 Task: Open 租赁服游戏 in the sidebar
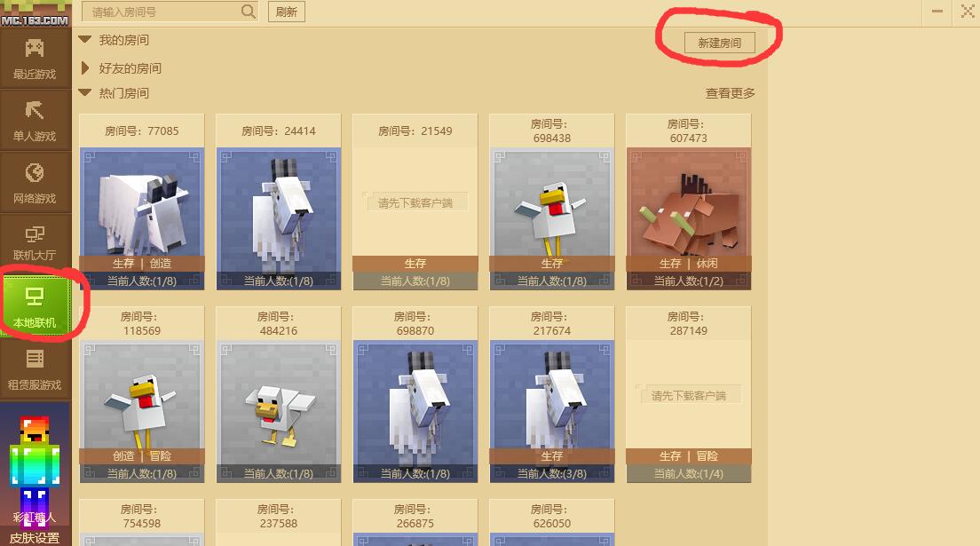35,369
